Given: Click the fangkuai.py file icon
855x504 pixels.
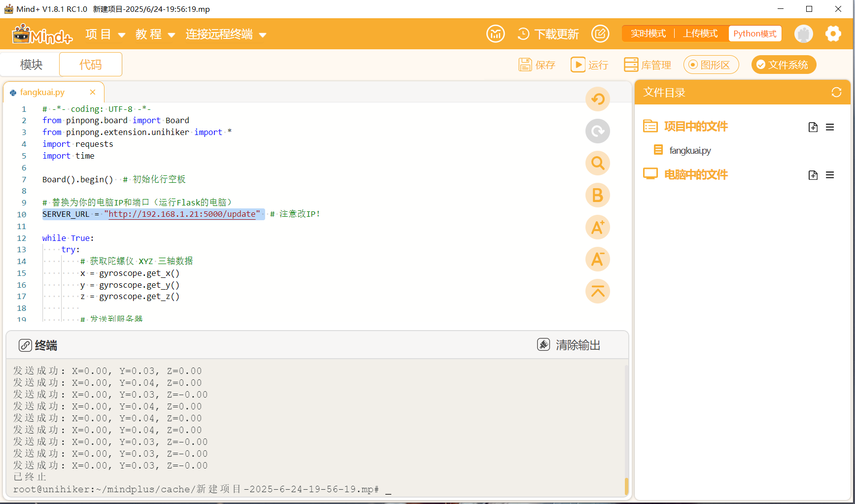Looking at the screenshot, I should pyautogui.click(x=658, y=150).
